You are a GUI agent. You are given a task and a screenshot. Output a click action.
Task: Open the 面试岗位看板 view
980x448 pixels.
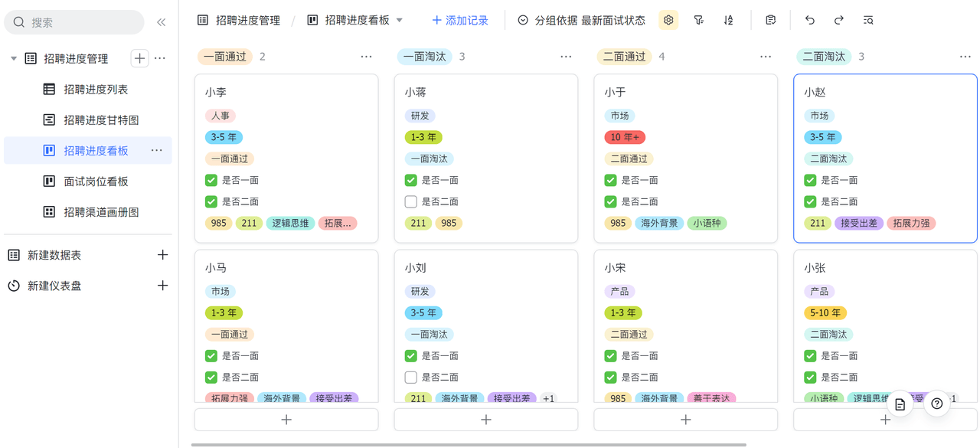click(x=96, y=181)
